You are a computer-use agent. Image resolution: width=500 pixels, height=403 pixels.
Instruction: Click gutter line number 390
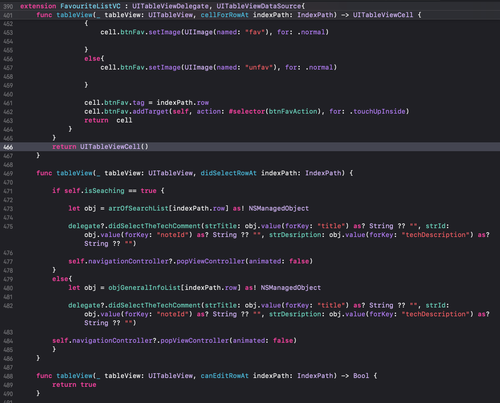[x=8, y=6]
